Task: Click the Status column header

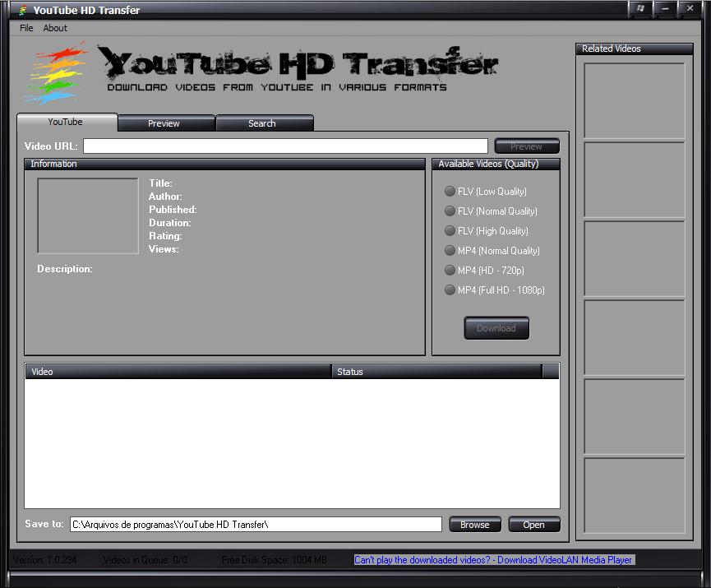Action: 436,372
